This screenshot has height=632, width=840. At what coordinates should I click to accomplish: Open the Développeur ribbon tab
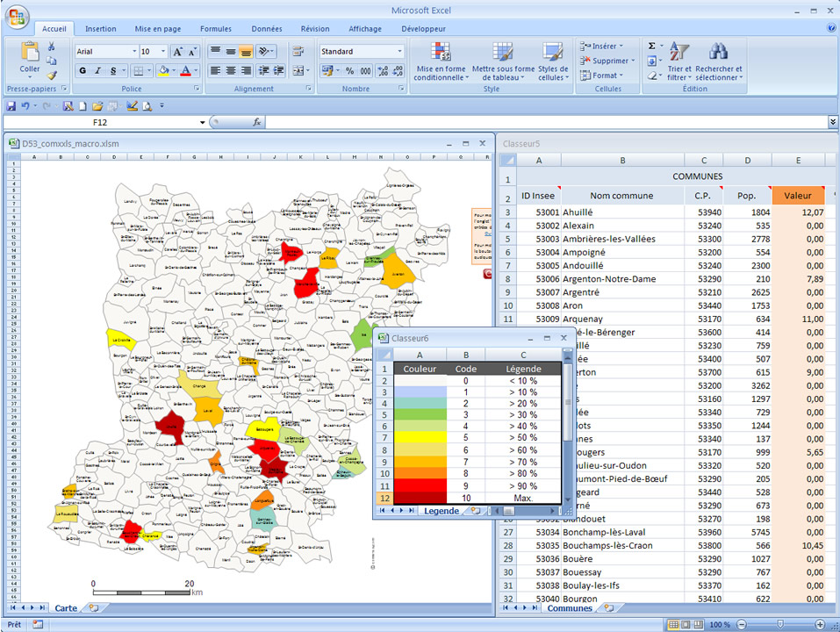pos(423,29)
